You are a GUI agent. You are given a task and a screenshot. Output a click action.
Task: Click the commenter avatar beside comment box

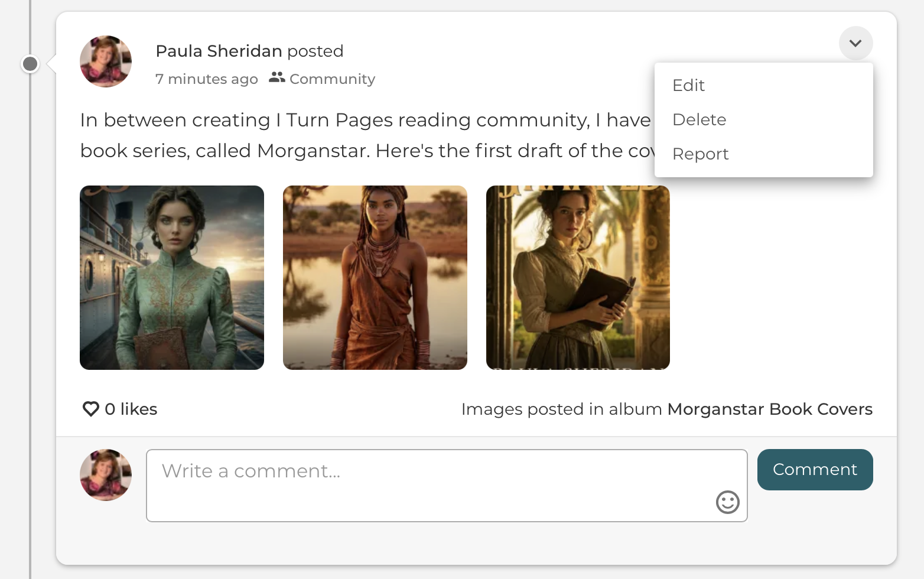click(x=106, y=475)
